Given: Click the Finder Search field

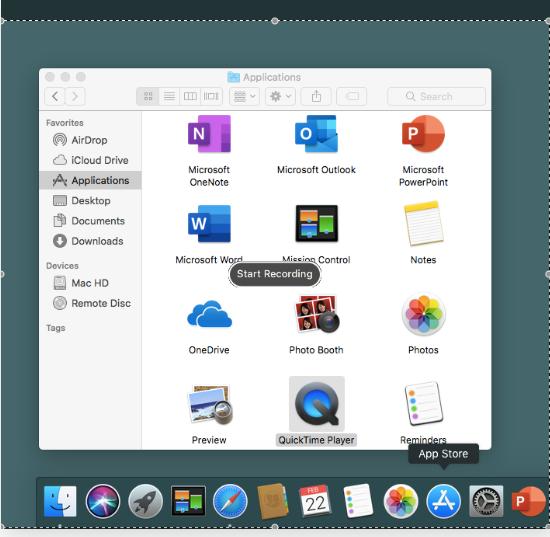Looking at the screenshot, I should pos(436,96).
